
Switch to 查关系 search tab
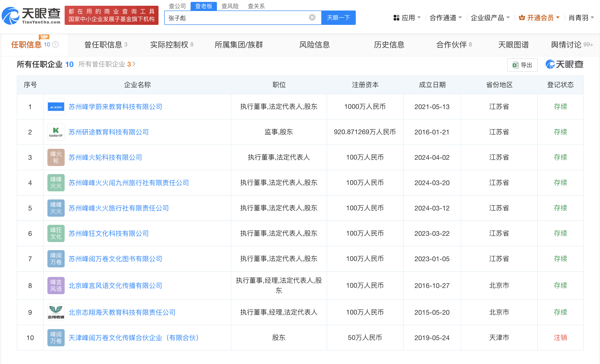(x=256, y=6)
